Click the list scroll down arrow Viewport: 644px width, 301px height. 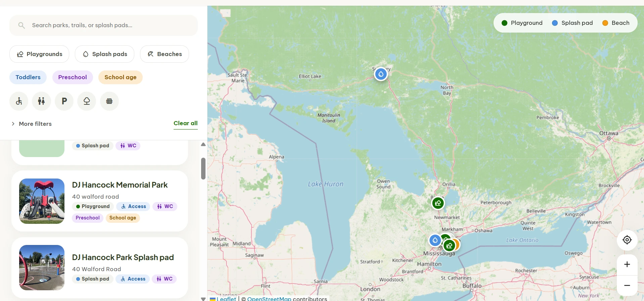point(203,299)
